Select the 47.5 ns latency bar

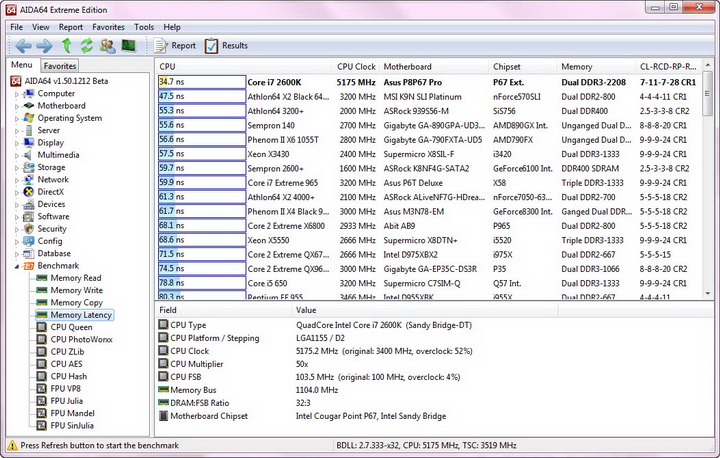[202, 96]
